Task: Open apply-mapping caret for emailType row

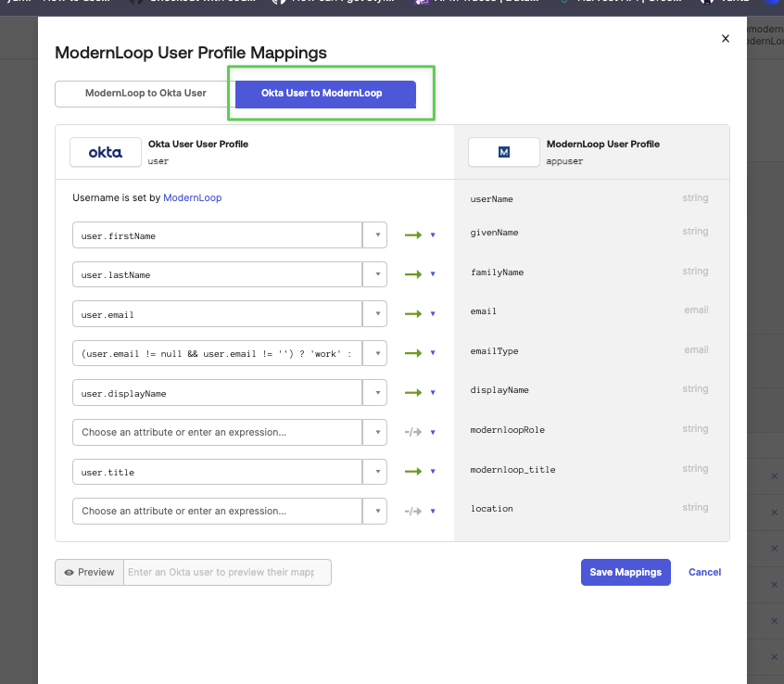Action: click(x=433, y=353)
